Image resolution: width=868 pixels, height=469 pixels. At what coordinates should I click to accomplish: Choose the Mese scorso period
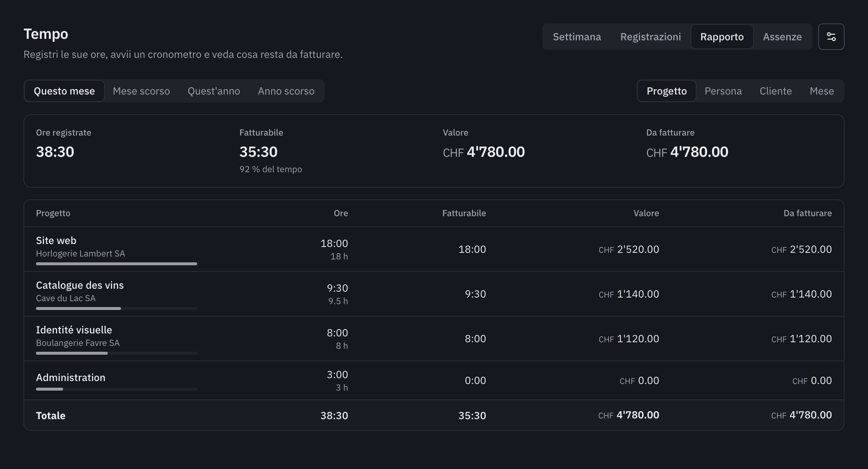(141, 91)
